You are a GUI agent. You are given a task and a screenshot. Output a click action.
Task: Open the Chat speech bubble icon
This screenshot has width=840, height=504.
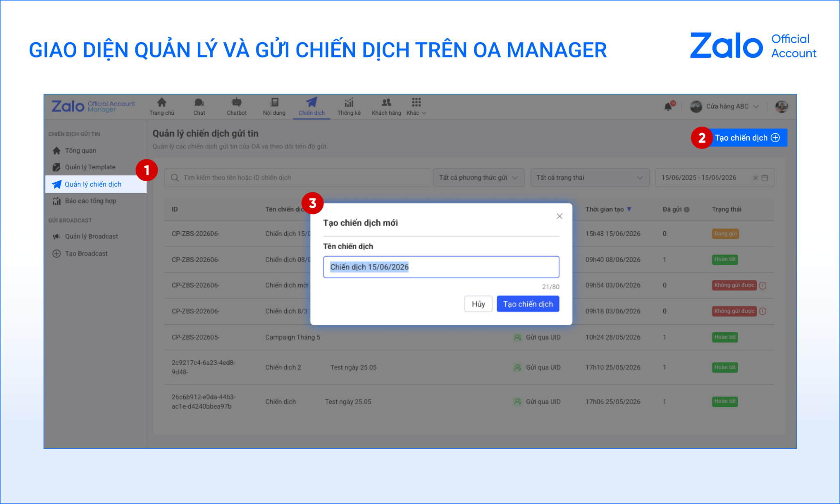pyautogui.click(x=199, y=102)
